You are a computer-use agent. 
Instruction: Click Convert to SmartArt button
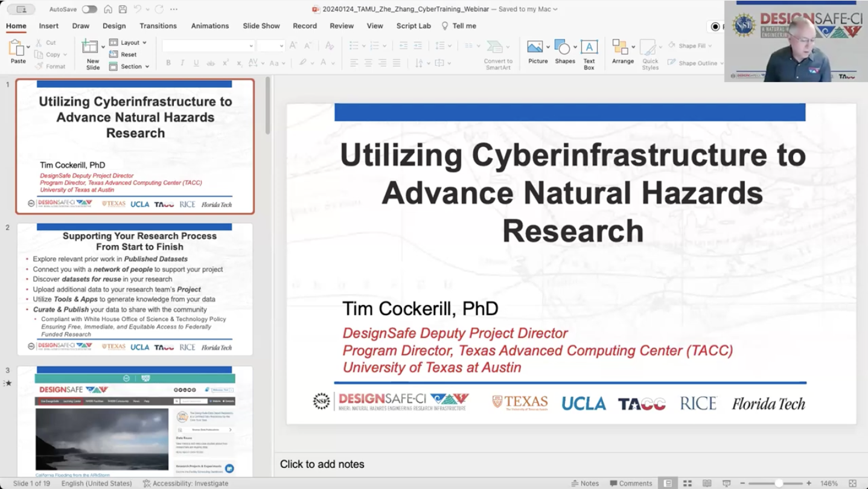click(498, 54)
